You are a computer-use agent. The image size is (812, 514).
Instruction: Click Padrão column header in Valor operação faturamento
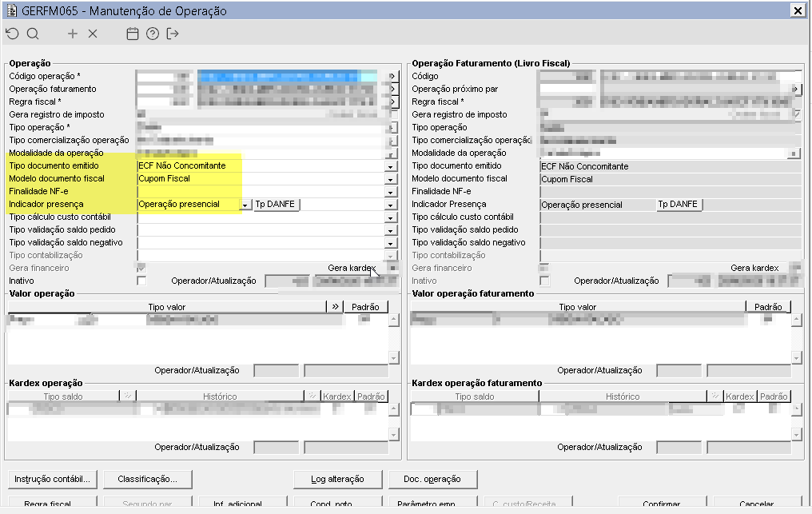[769, 307]
